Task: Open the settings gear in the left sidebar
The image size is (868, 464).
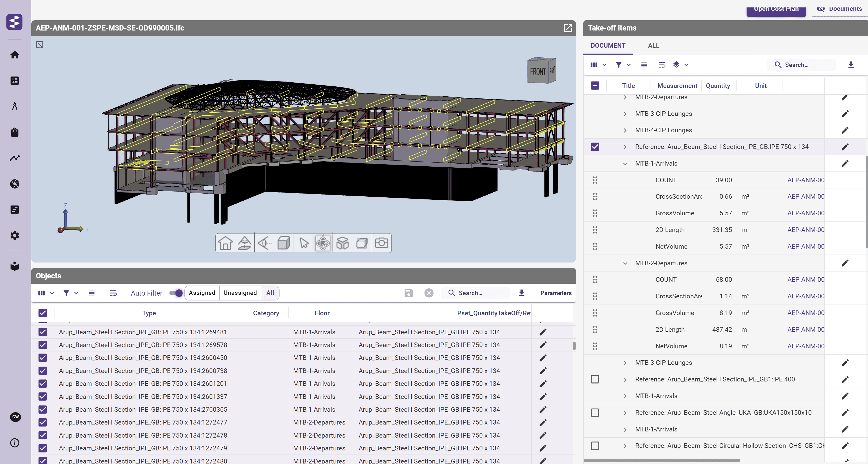Action: [15, 235]
